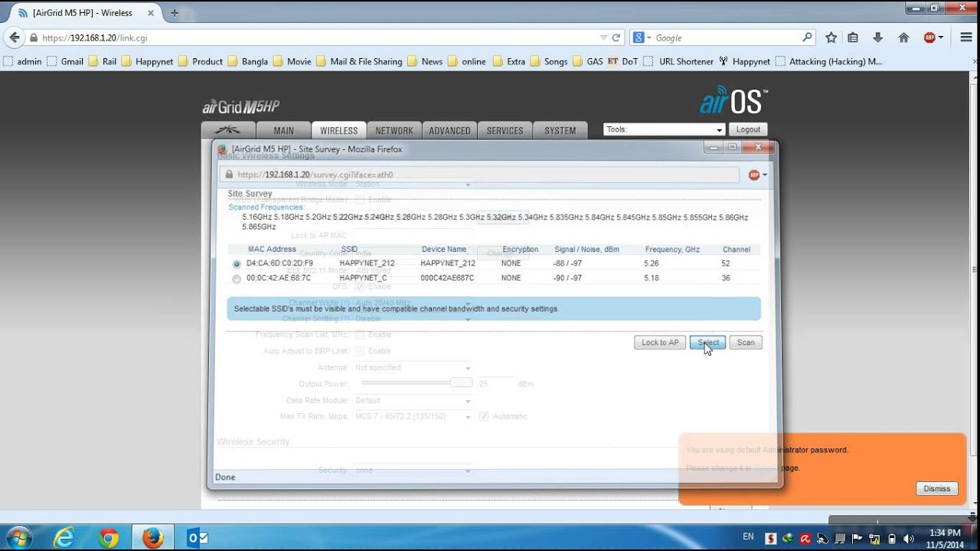Click the MAC Address column header
Viewport: 980px width, 551px height.
[272, 249]
